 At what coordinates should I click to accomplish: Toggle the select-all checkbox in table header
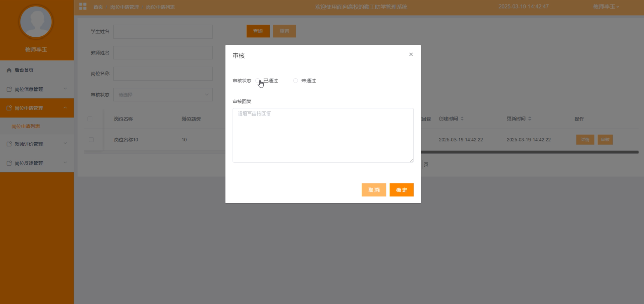click(90, 119)
